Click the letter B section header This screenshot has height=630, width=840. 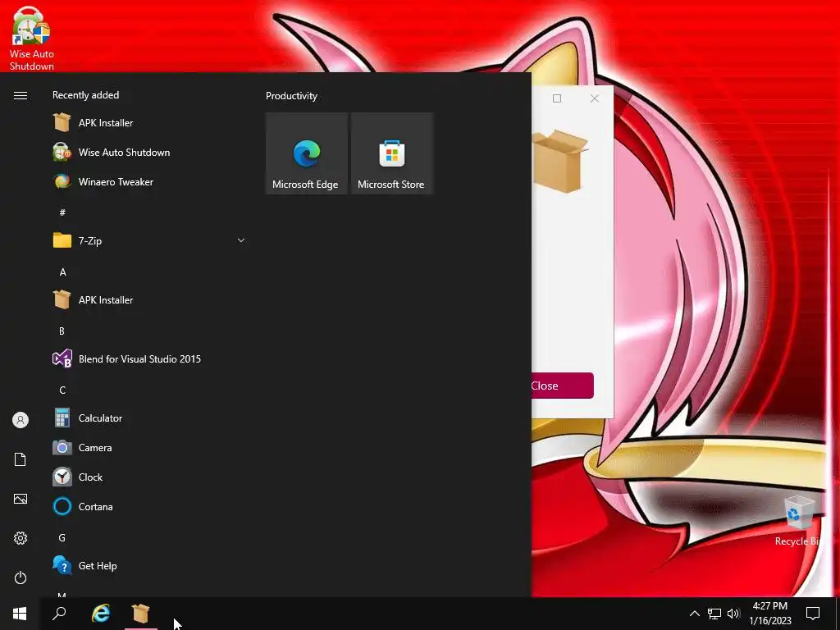point(62,331)
